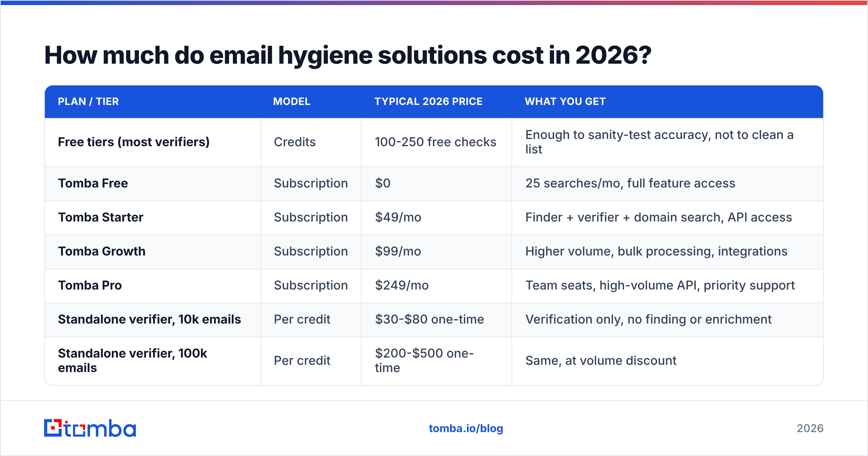
Task: Click "Subscription" in the Tomba Pro row
Action: pos(311,285)
